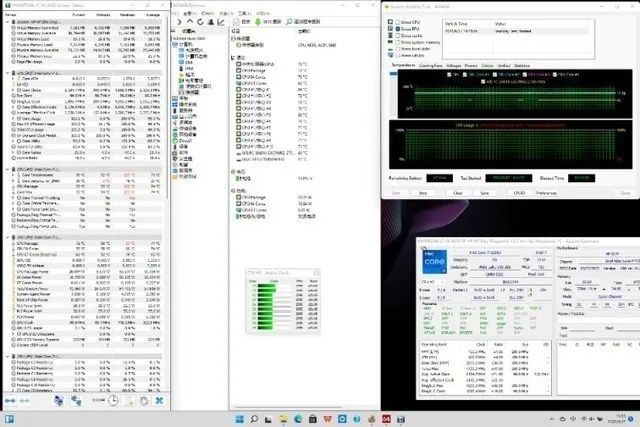Expand the Core Thermal Throttling row in HWiNFO
The width and height of the screenshot is (640, 427).
tap(13, 198)
